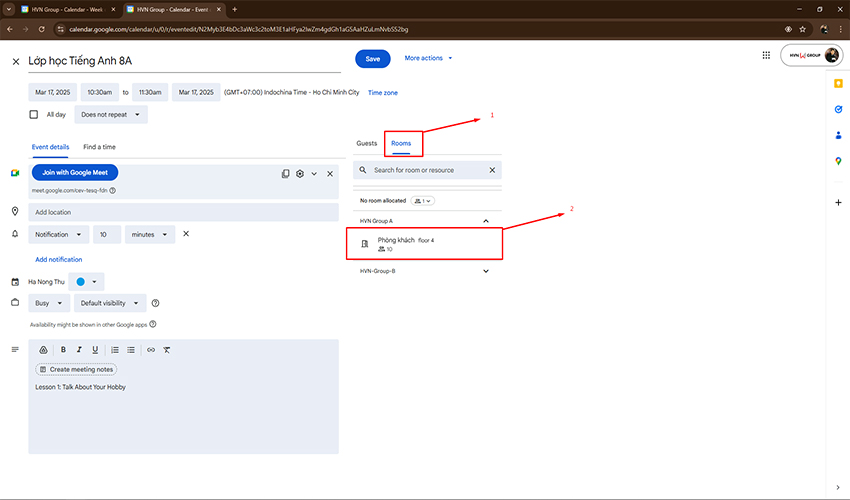
Task: Click the Search for room or resource field
Action: (428, 170)
